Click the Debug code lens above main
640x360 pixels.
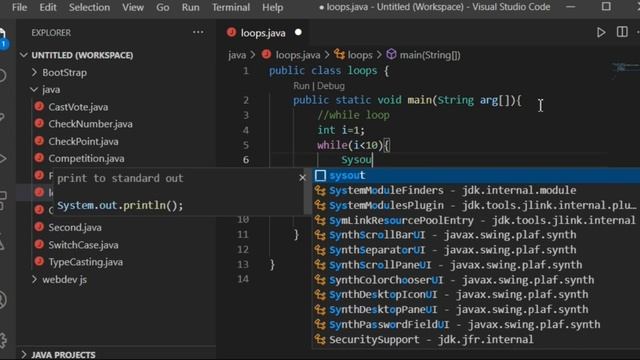(331, 86)
